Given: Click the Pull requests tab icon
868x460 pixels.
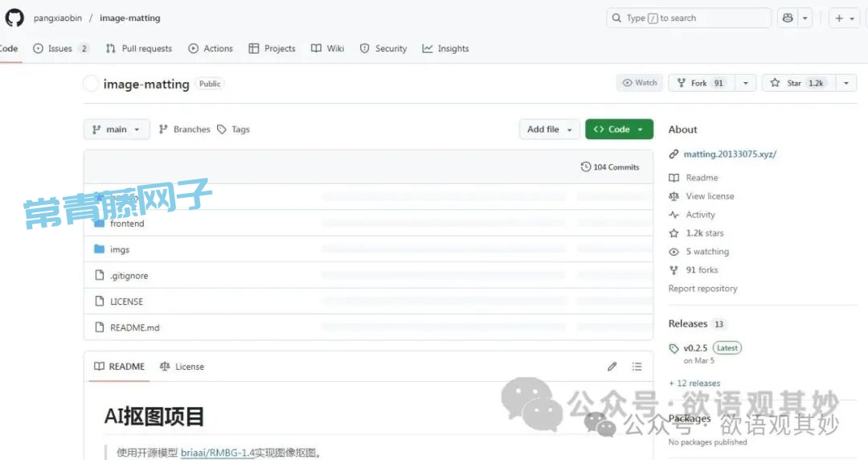Looking at the screenshot, I should [111, 48].
